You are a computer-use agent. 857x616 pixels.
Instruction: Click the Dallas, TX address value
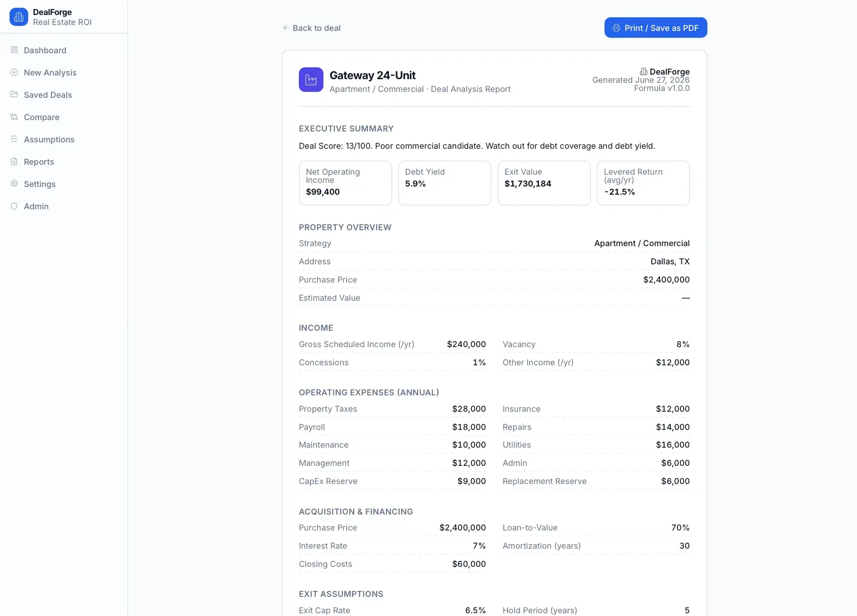pyautogui.click(x=670, y=262)
